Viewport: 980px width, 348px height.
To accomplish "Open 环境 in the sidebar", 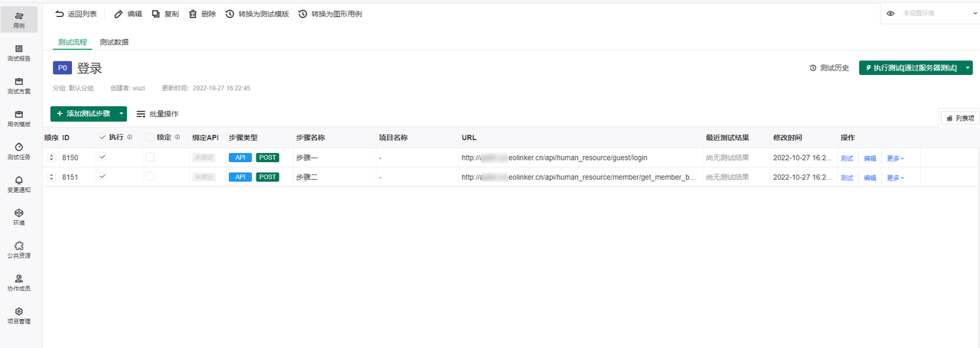I will pyautogui.click(x=19, y=216).
